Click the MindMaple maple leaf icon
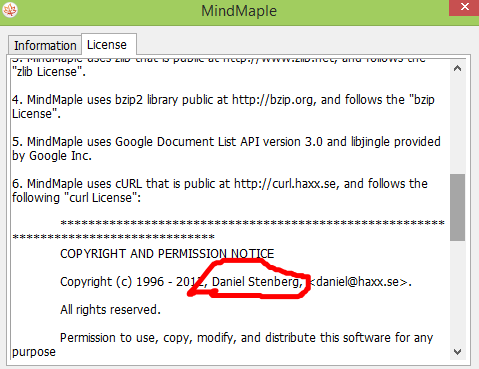The image size is (479, 369). [x=10, y=10]
